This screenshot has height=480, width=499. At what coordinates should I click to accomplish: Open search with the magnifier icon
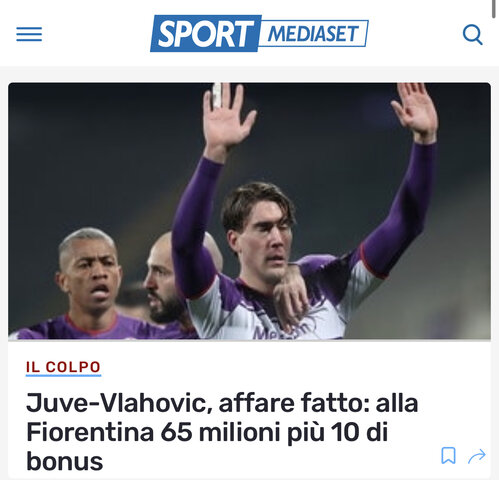coord(473,34)
